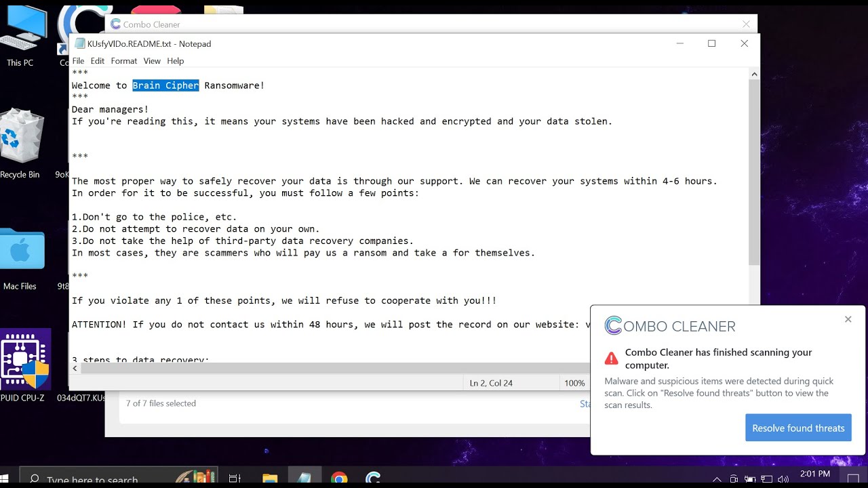The image size is (868, 488).
Task: Select the CPUID CPU-Z desktop icon
Action: coord(24,366)
